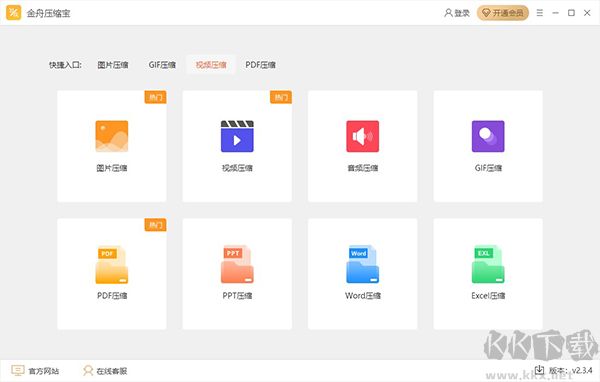Open the 视频压缩 clapperboard icon
The height and width of the screenshot is (382, 600).
coord(237,136)
